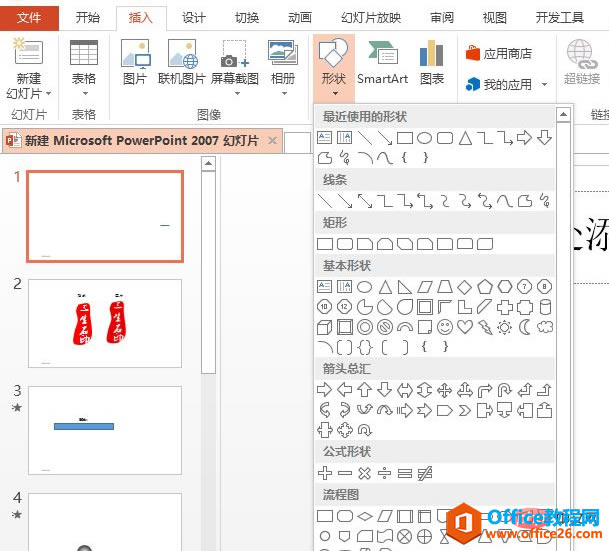
Task: Select the up arrow in 箭头总汇
Action: click(x=365, y=389)
